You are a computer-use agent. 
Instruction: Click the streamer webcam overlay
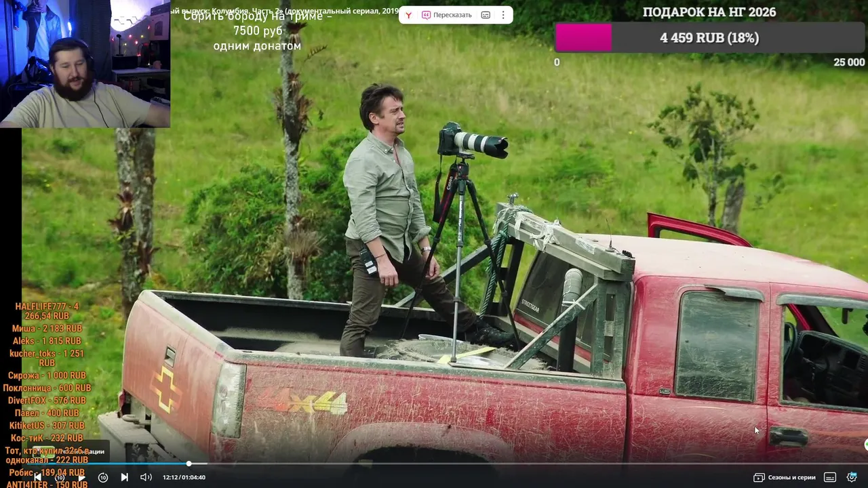85,64
